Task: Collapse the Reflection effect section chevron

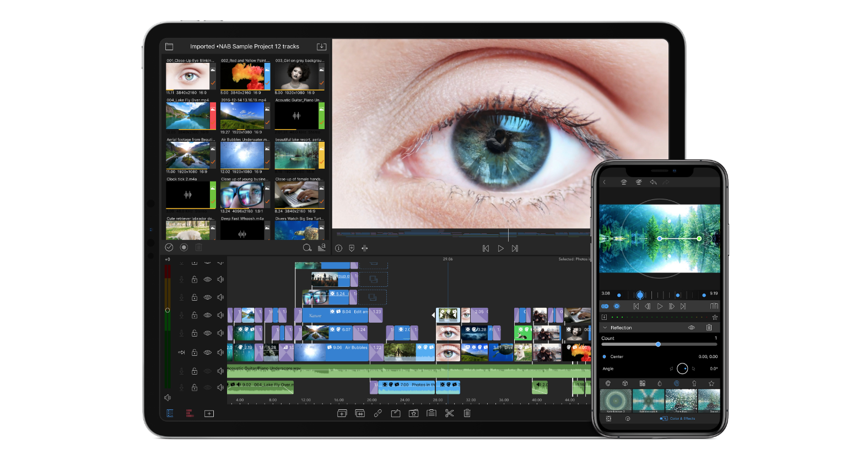Action: pyautogui.click(x=605, y=328)
